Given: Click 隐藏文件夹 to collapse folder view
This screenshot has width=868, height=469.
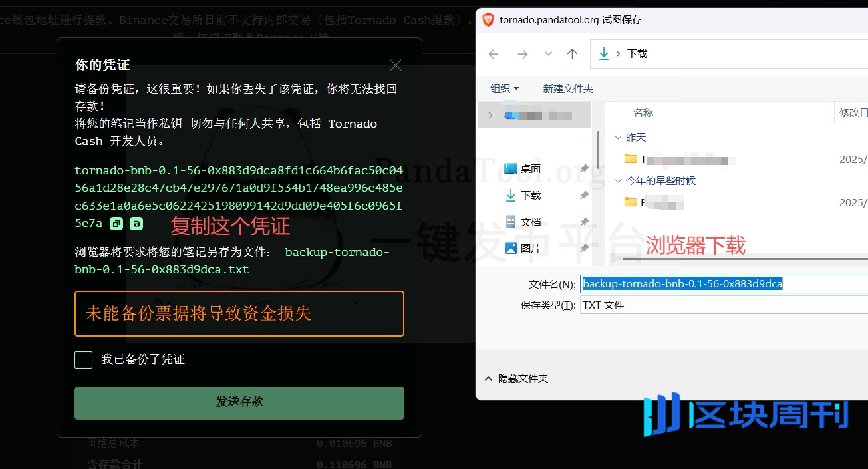Looking at the screenshot, I should (516, 378).
